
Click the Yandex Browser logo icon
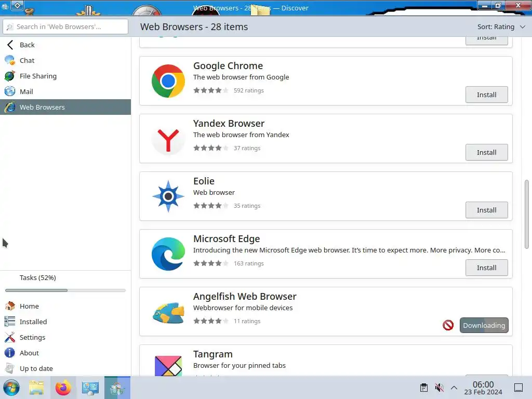pos(168,139)
